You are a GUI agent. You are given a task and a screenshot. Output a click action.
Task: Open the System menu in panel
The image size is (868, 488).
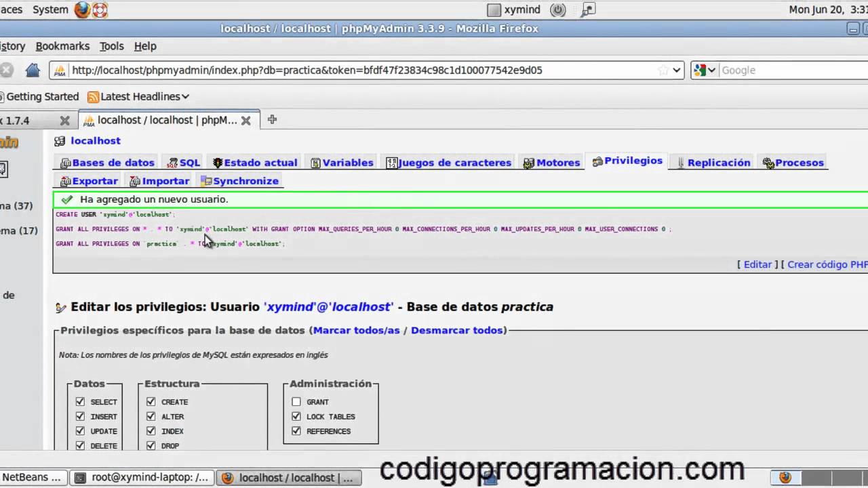50,9
